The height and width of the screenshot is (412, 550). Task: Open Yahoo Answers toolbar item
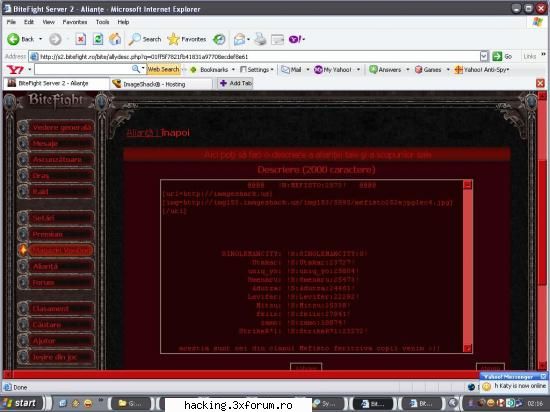pos(385,69)
